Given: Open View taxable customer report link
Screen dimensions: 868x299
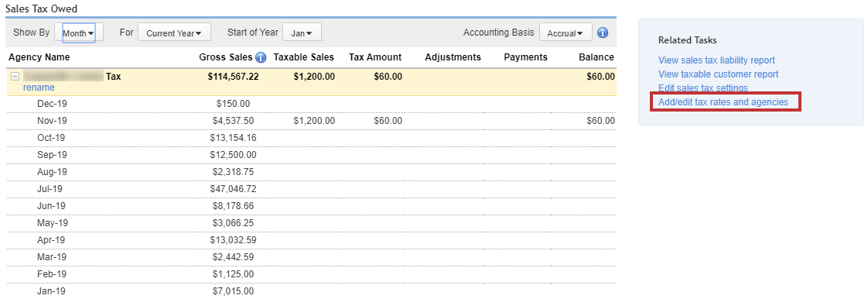Looking at the screenshot, I should point(718,74).
